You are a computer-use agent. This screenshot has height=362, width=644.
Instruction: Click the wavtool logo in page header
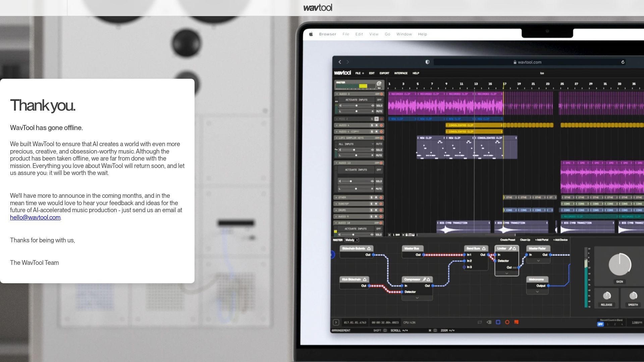click(318, 8)
